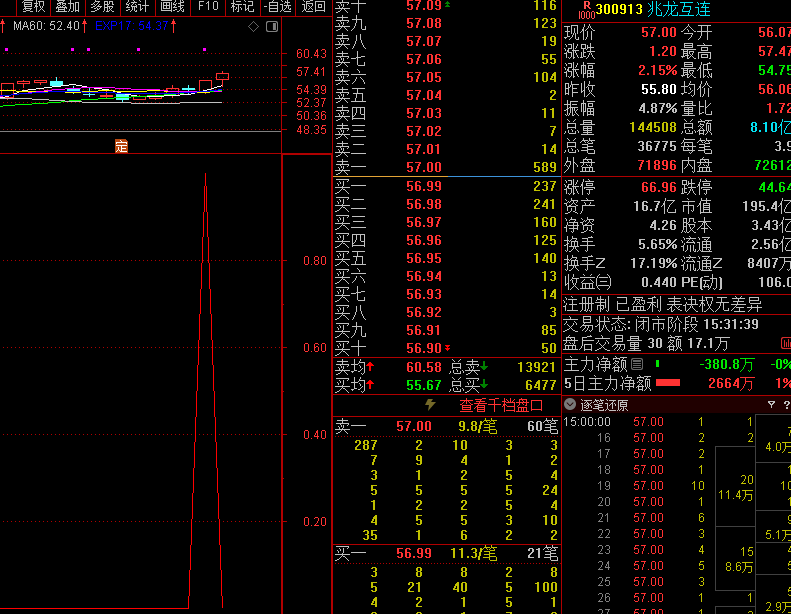The height and width of the screenshot is (614, 791).
Task: Open the 统计 statistics menu
Action: [138, 7]
